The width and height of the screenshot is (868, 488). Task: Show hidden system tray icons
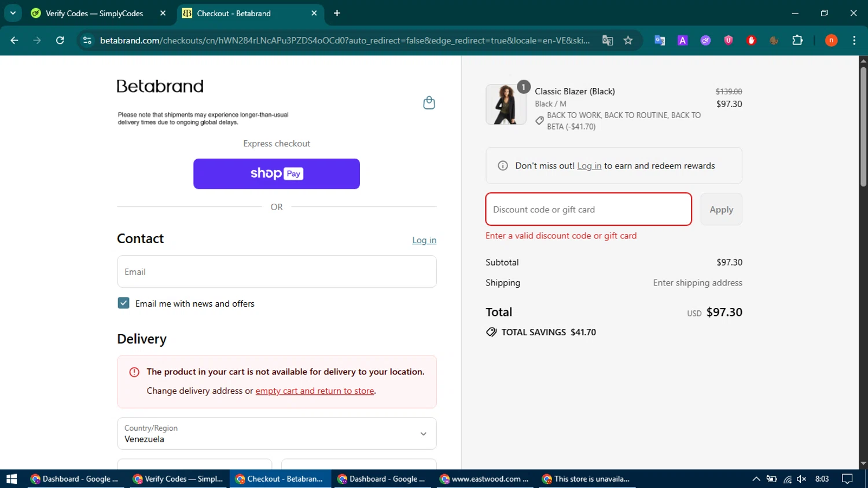(x=756, y=479)
